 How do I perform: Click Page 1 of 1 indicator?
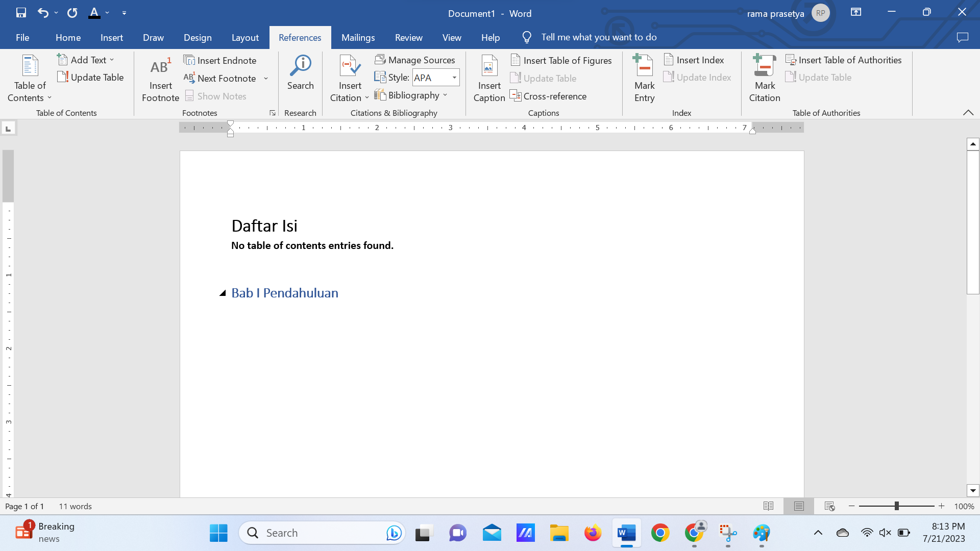pyautogui.click(x=24, y=506)
